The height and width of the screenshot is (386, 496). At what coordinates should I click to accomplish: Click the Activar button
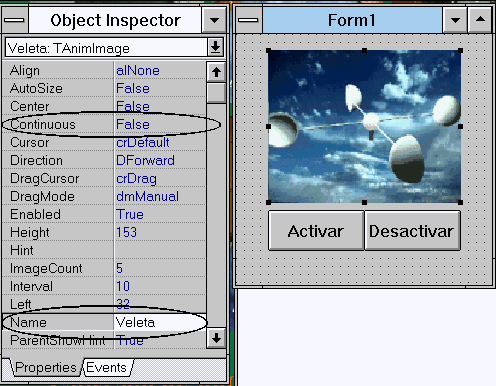coord(316,230)
